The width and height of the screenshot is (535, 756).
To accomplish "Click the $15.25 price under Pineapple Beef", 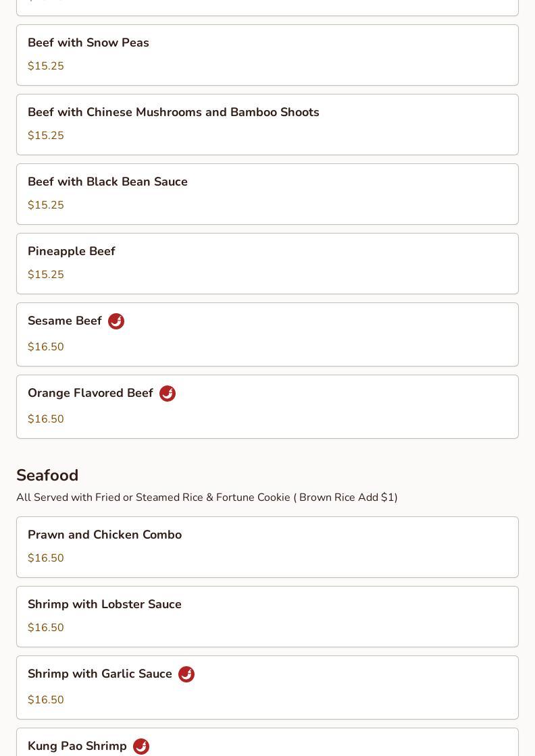I will pyautogui.click(x=46, y=274).
